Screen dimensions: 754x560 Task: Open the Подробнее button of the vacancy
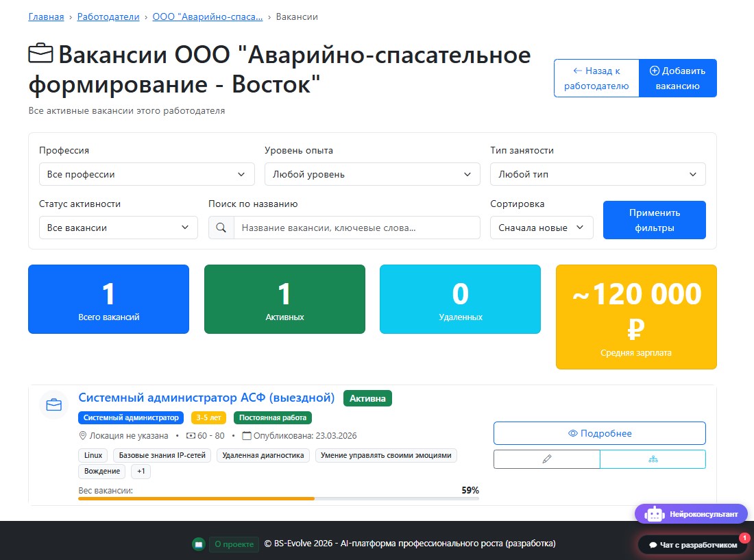point(600,433)
